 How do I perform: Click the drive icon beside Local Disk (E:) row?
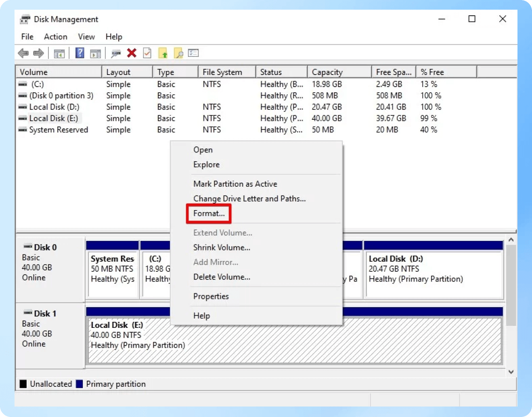point(23,118)
